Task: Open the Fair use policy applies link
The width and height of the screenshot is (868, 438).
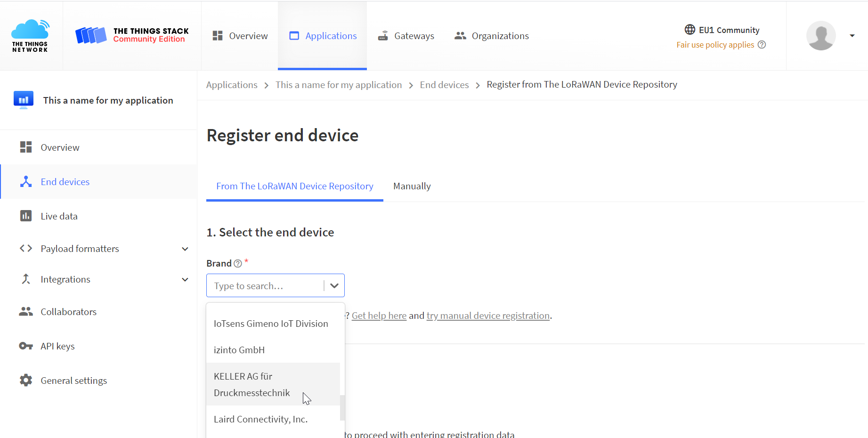Action: point(715,45)
